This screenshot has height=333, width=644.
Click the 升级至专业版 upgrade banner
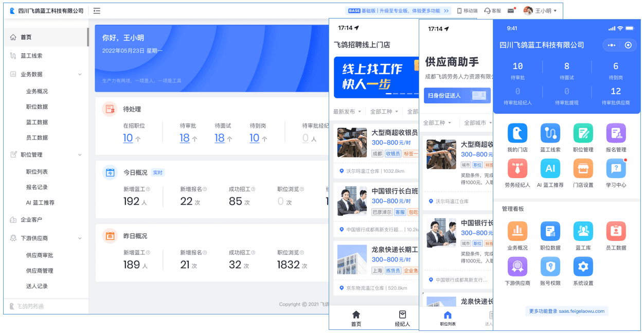[399, 10]
